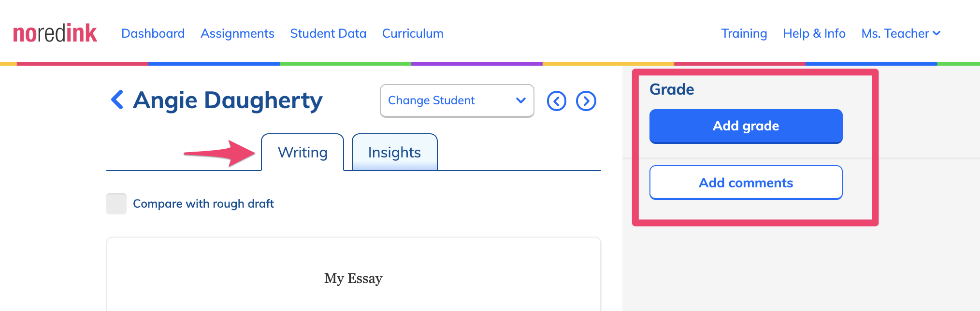Image resolution: width=980 pixels, height=311 pixels.
Task: Advance to next student with circled right arrow
Action: click(x=586, y=101)
